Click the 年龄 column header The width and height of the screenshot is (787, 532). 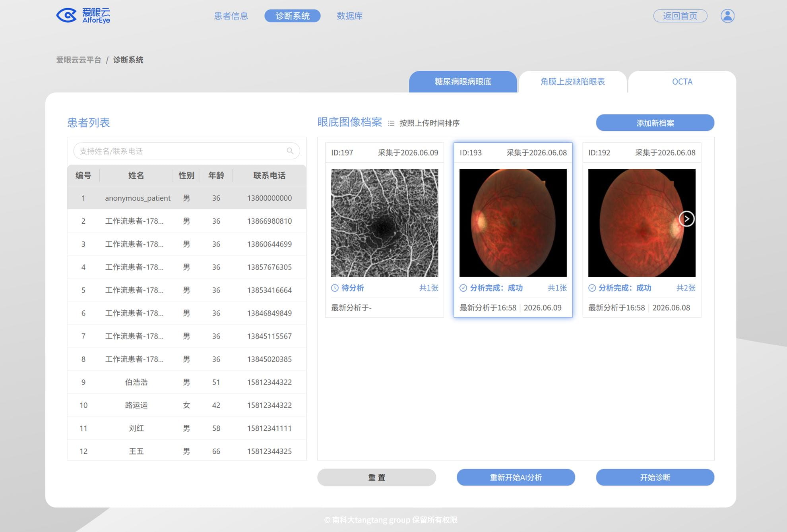[216, 176]
